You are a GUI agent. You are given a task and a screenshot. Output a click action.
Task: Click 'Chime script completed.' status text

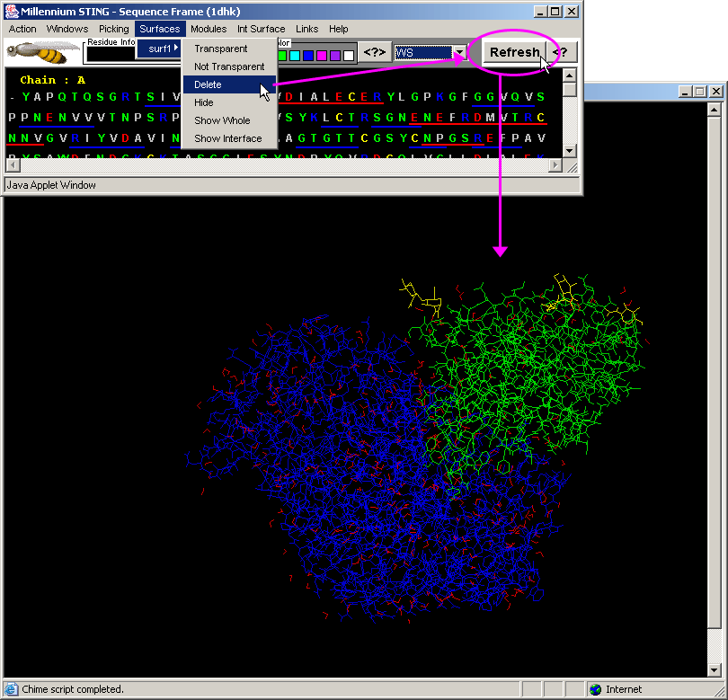pyautogui.click(x=73, y=689)
